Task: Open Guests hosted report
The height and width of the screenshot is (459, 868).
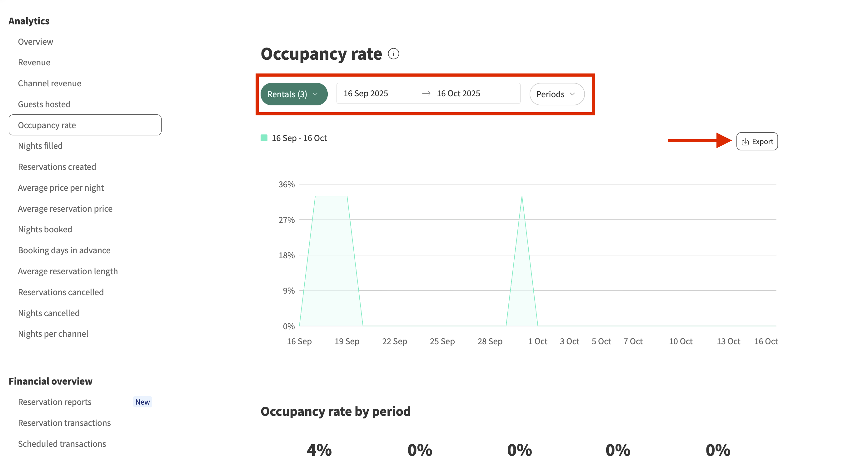Action: [44, 104]
